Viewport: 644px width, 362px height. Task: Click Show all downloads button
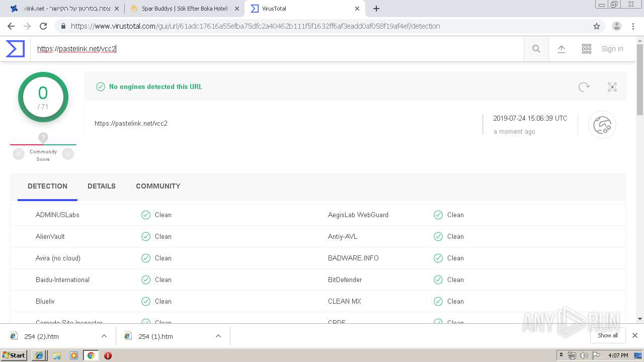coord(607,335)
